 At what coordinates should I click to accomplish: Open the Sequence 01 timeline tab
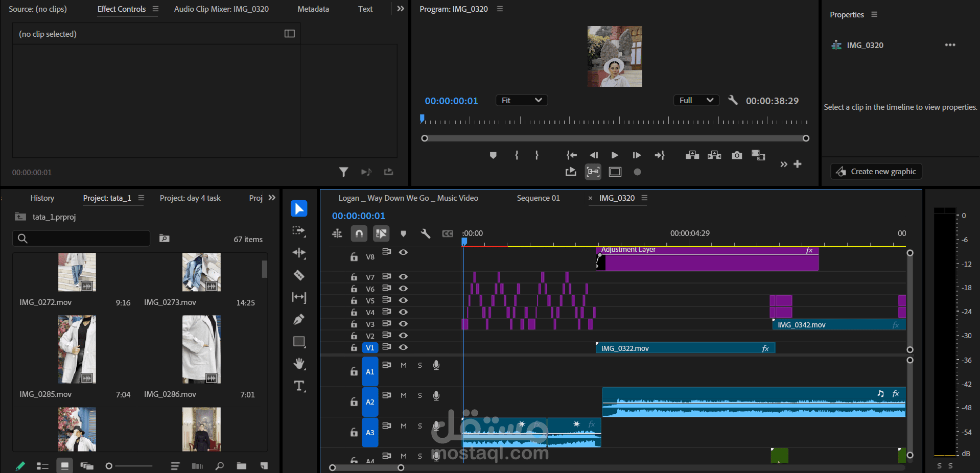pos(538,198)
